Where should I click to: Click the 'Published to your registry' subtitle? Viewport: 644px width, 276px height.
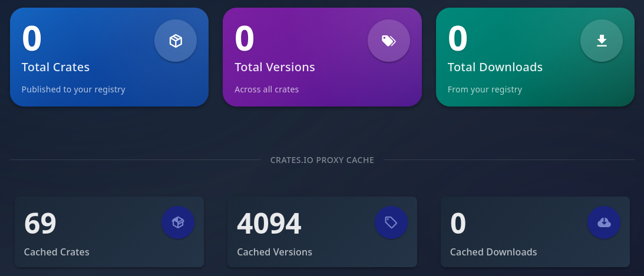coord(73,89)
